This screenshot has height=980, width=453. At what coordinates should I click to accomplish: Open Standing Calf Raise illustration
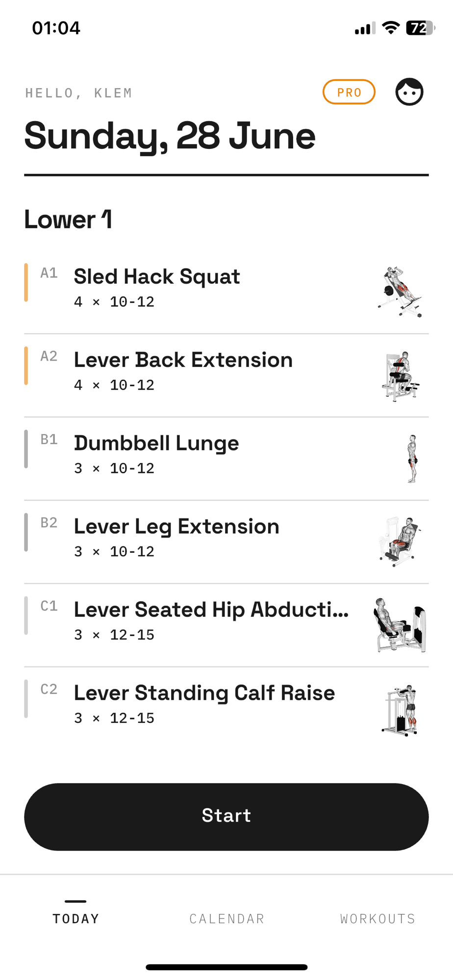[400, 710]
